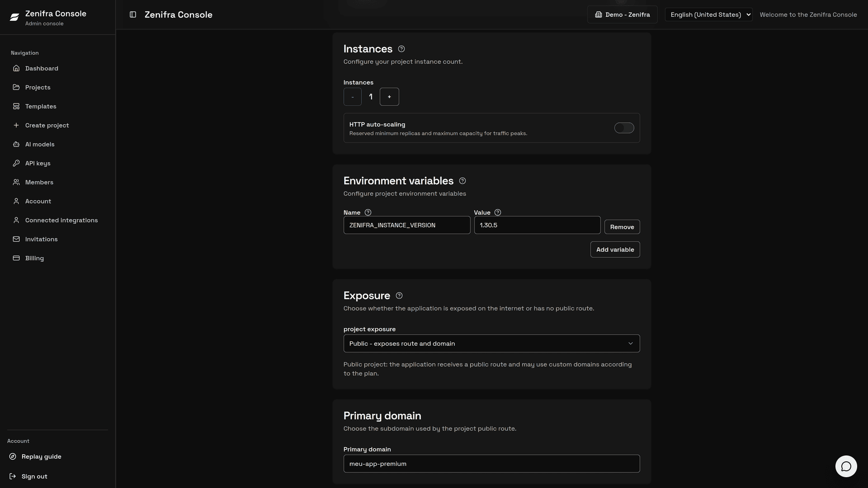The width and height of the screenshot is (868, 488).
Task: Click the variable Name input field
Action: (x=407, y=225)
